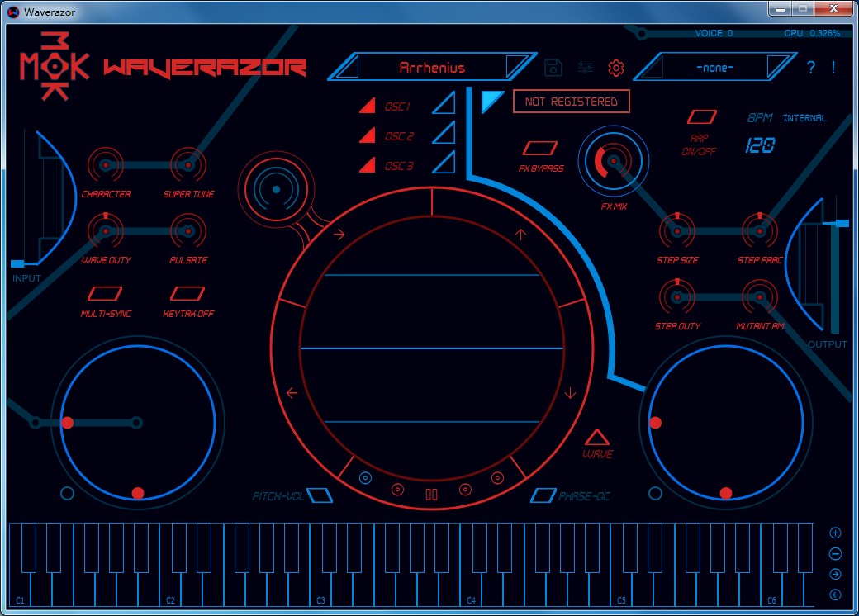Open the -none- preset selector
859x616 pixels.
coord(715,68)
